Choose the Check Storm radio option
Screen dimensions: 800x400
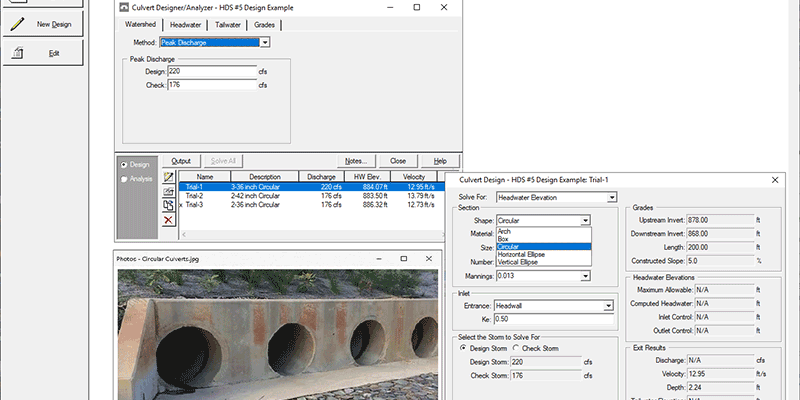click(515, 348)
